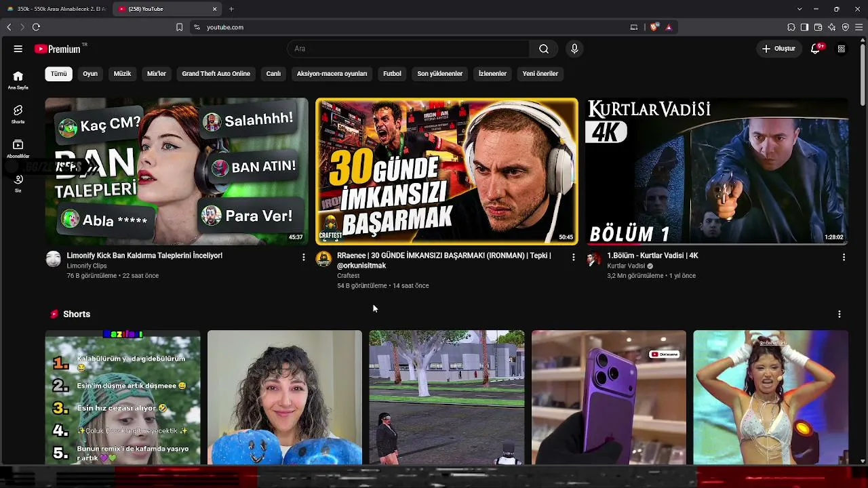868x488 pixels.
Task: Close the (258) YouTube tab
Action: tap(215, 9)
